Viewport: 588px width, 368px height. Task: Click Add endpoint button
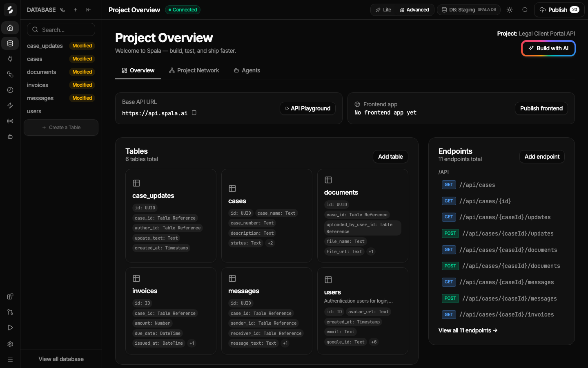click(542, 157)
